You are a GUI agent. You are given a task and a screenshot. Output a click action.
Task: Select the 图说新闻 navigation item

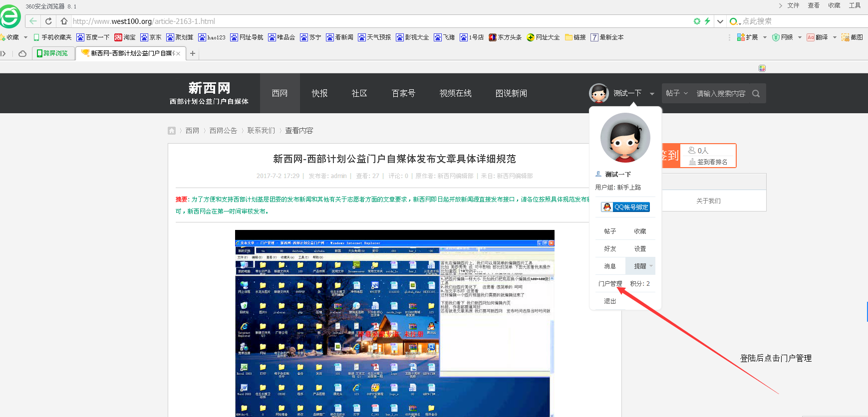[511, 93]
